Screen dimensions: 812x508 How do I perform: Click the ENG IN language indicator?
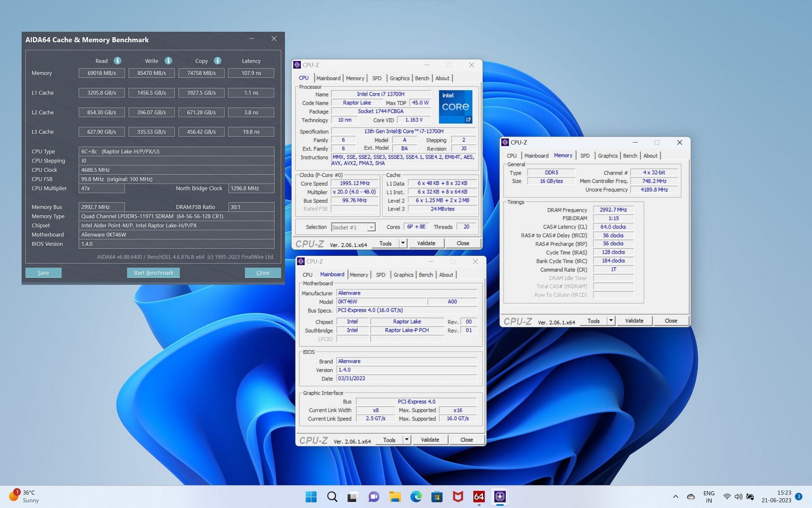709,497
